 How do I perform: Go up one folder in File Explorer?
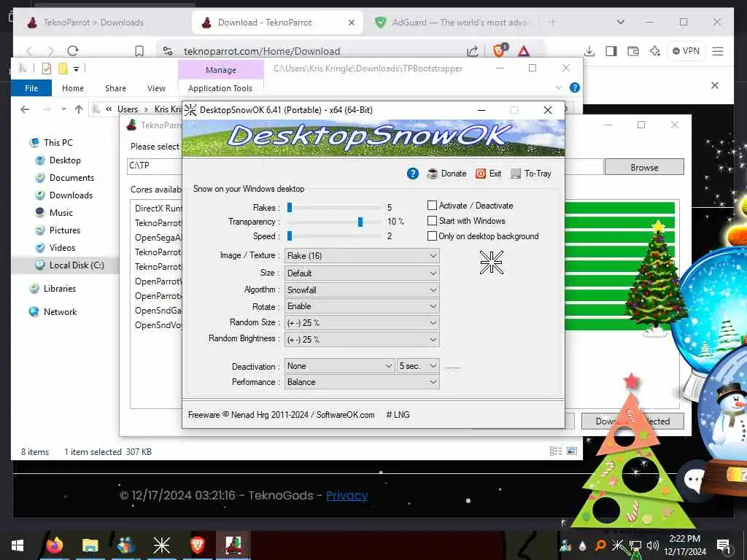79,109
